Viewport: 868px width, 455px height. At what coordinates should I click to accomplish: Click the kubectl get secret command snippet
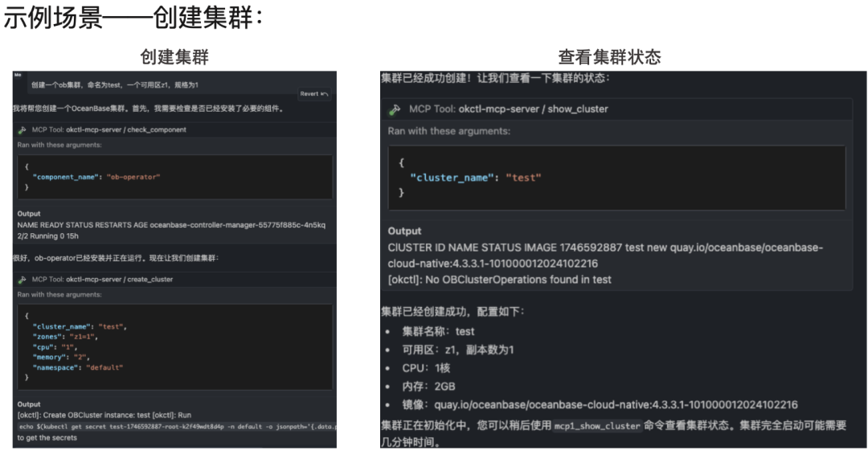(x=175, y=427)
